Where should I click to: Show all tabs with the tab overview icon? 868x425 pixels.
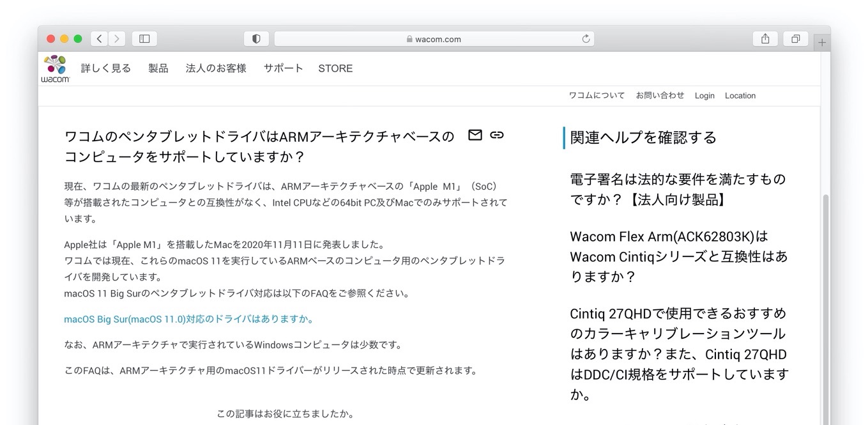[x=795, y=38]
